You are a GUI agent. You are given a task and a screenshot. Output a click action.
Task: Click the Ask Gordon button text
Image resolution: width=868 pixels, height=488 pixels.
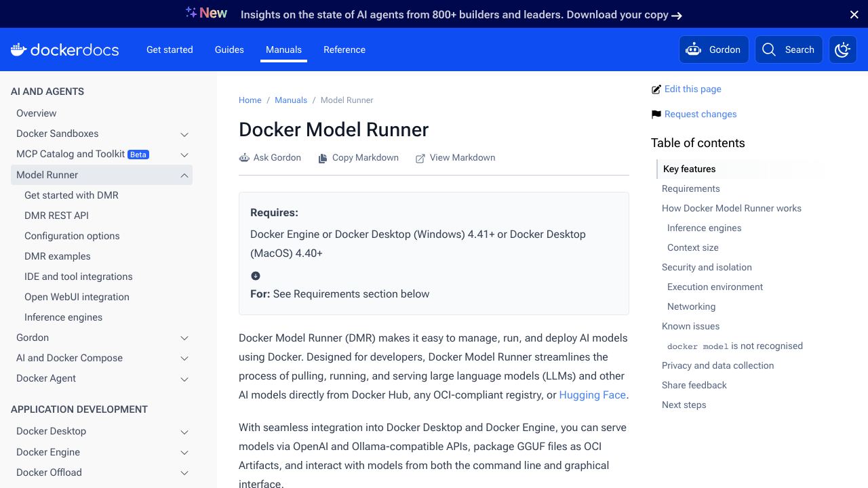277,158
